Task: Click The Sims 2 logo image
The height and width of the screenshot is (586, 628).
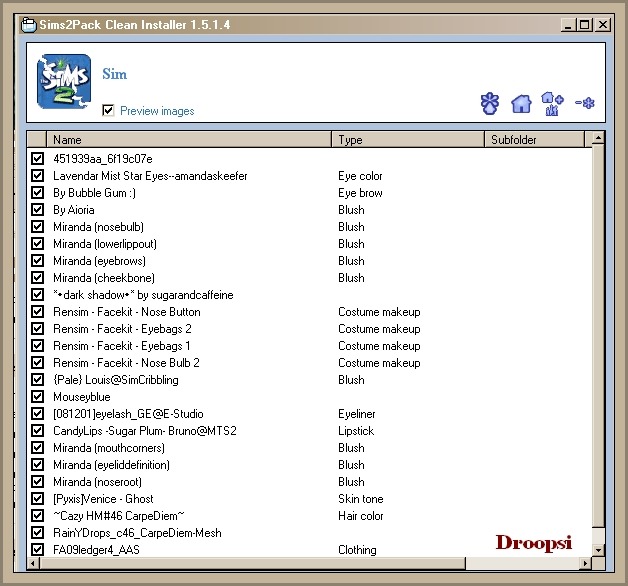Action: pos(64,81)
